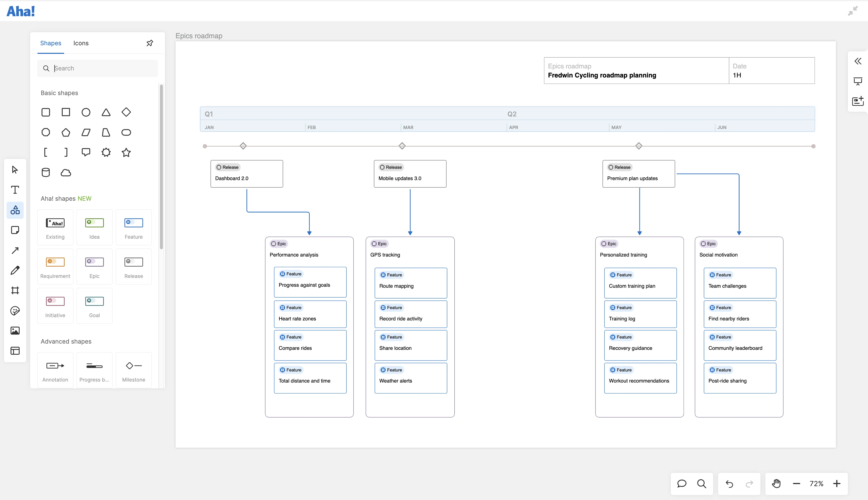
Task: Toggle the hand pan tool
Action: [776, 483]
